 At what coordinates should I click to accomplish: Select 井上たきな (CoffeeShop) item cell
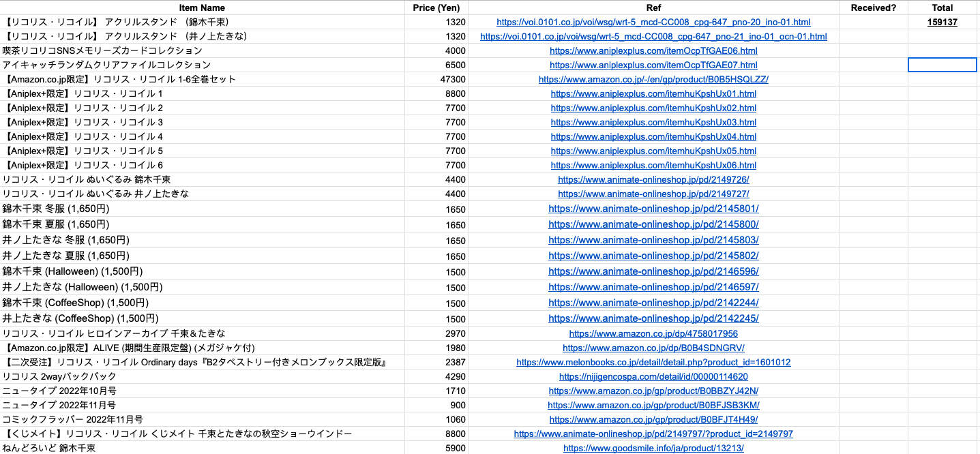point(202,319)
